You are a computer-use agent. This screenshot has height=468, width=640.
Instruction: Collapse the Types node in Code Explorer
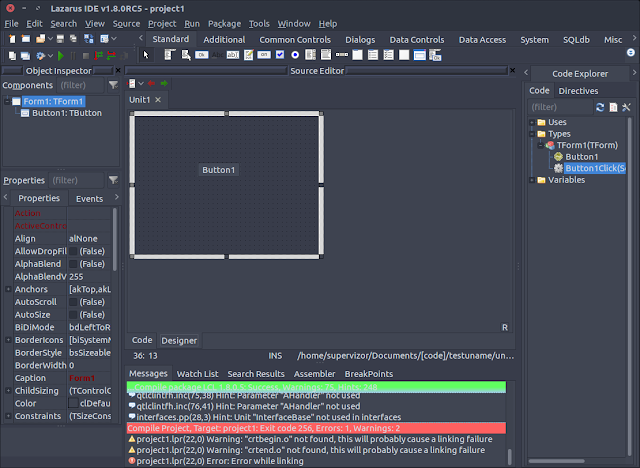point(532,133)
